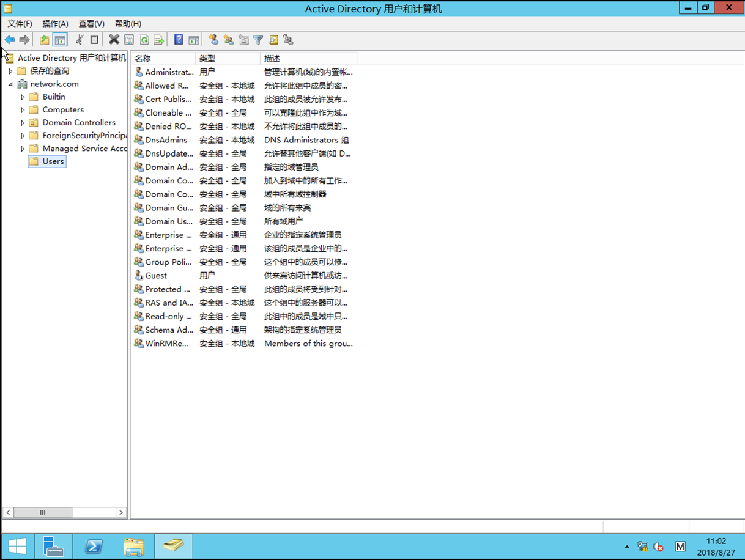Sort by the 类型 column header
The height and width of the screenshot is (560, 745).
(x=228, y=59)
